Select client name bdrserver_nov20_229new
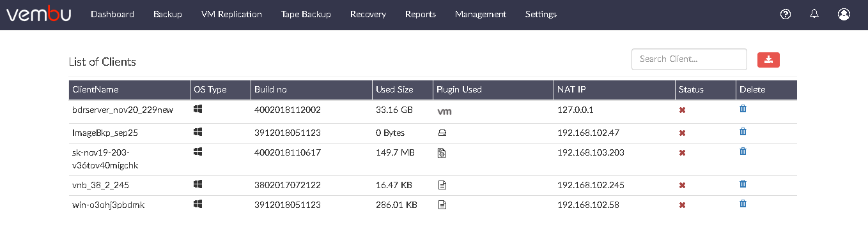Screen dimensions: 868x236 [123, 110]
